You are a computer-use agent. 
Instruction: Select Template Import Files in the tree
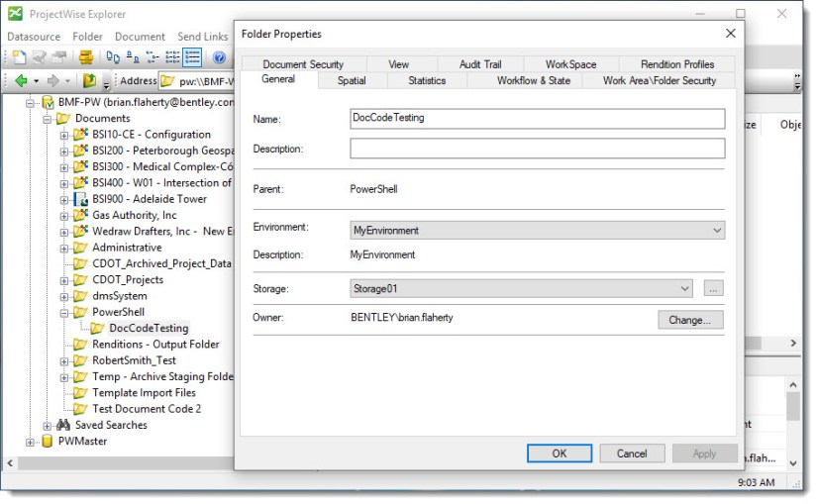[144, 392]
